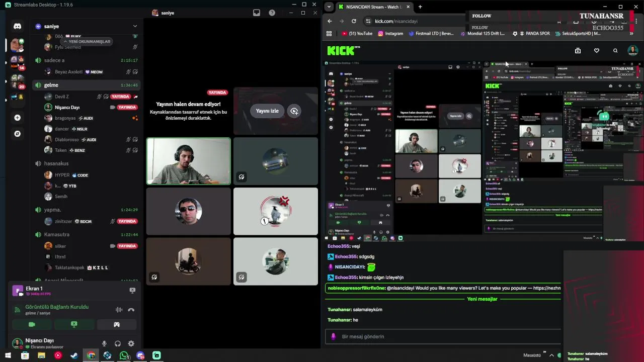Open server folder with 14 badge

pyautogui.click(x=17, y=62)
